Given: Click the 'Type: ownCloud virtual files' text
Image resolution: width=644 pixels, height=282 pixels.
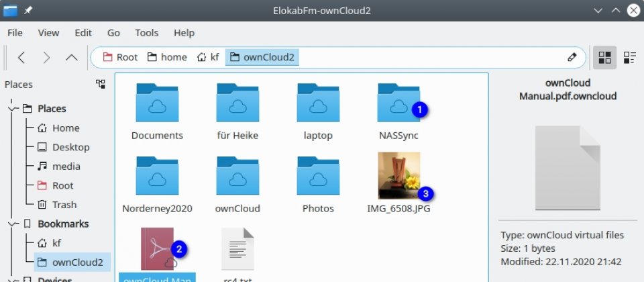Looking at the screenshot, I should pos(562,235).
